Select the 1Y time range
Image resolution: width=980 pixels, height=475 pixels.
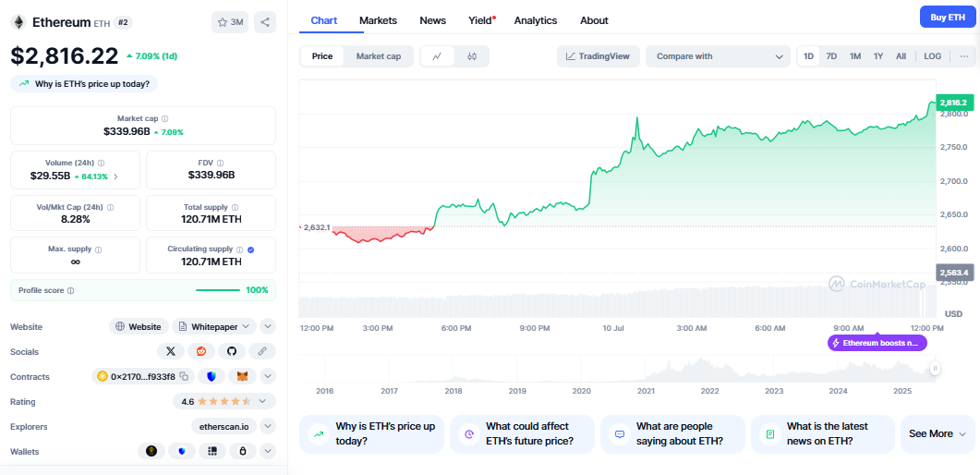pos(878,56)
